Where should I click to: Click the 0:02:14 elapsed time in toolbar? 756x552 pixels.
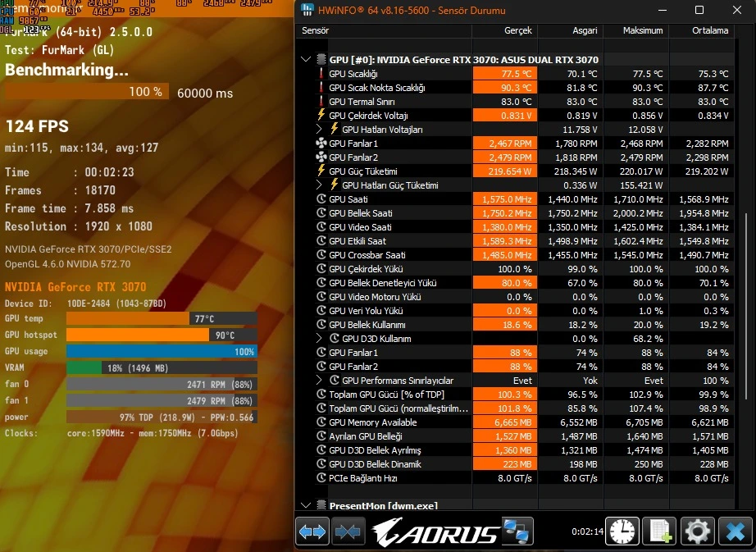tap(587, 531)
